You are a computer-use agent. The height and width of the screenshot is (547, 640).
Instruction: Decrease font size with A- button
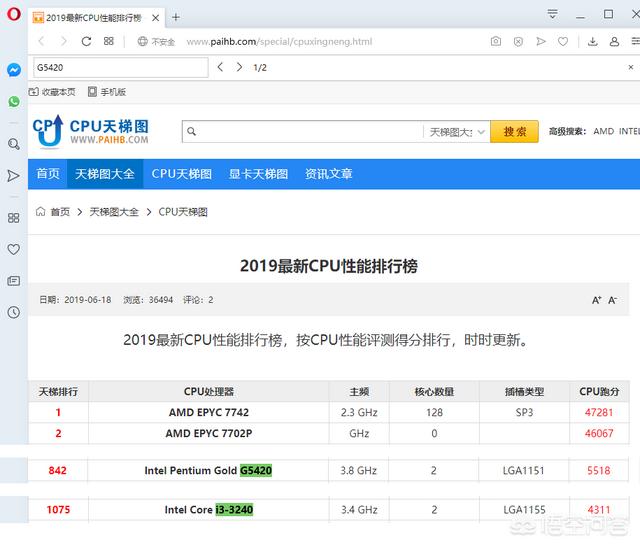612,300
